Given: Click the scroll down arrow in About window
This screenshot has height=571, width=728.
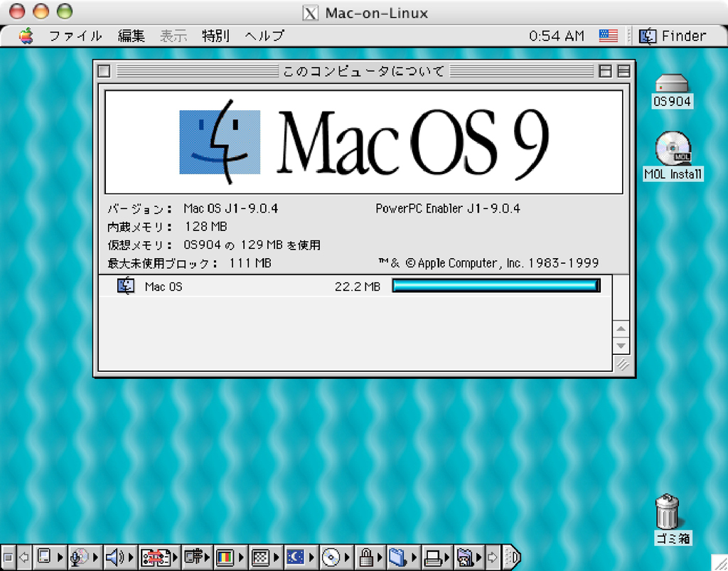Looking at the screenshot, I should (x=621, y=346).
